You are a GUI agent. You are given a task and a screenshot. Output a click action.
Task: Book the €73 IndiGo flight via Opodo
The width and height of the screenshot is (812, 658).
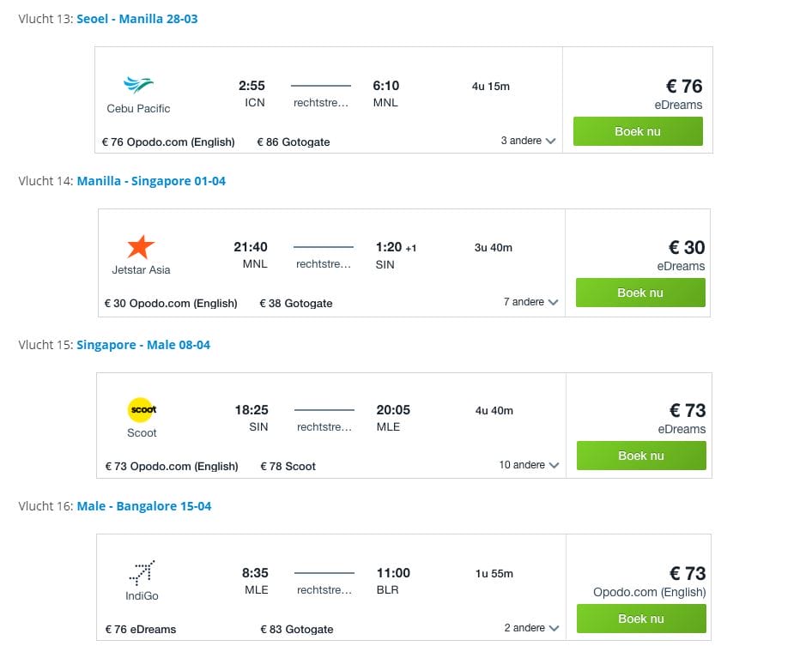(x=641, y=619)
